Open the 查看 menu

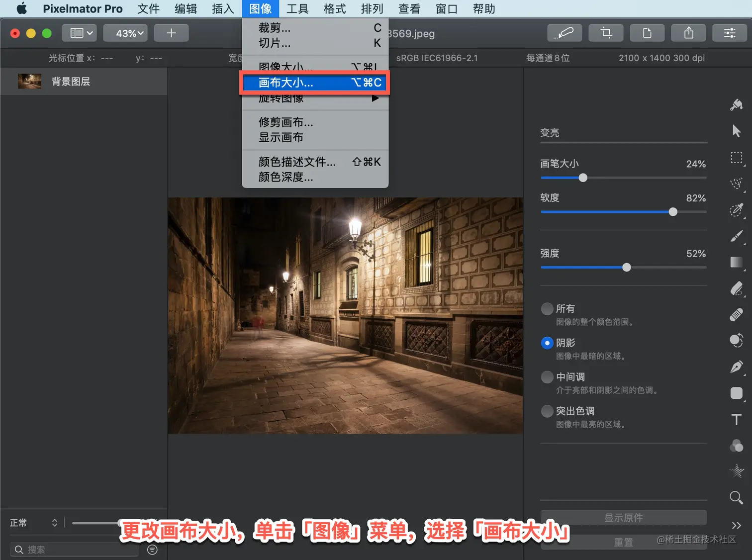pos(409,8)
